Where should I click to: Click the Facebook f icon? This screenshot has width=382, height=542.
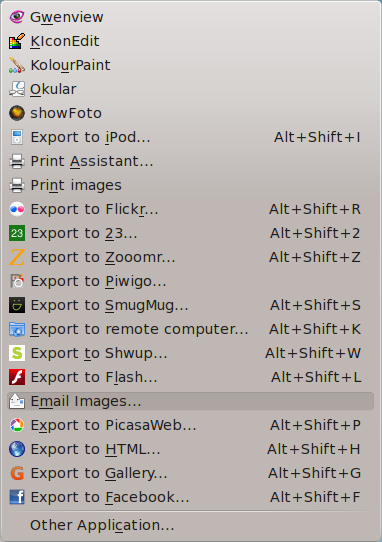coord(17,497)
